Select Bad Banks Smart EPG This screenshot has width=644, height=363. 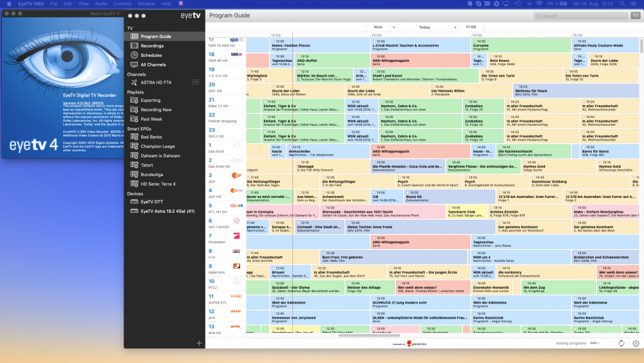pyautogui.click(x=164, y=137)
